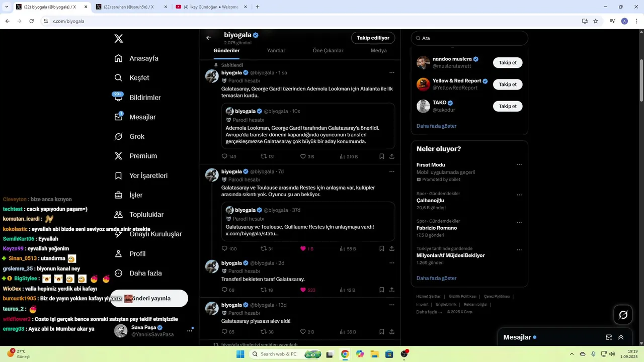Like the pinned post with 3 B likes
The width and height of the screenshot is (644, 362).
[x=307, y=156]
